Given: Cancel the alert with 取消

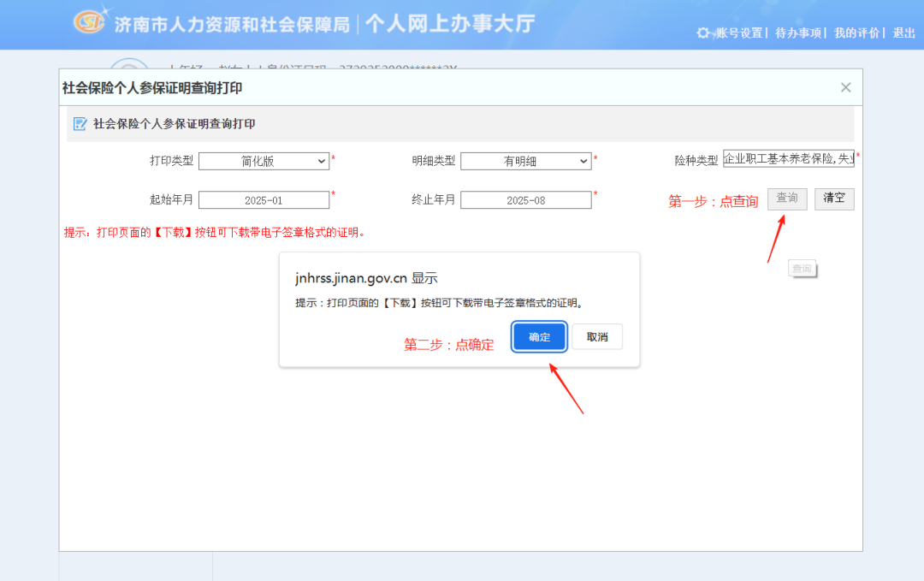Looking at the screenshot, I should click(x=597, y=336).
